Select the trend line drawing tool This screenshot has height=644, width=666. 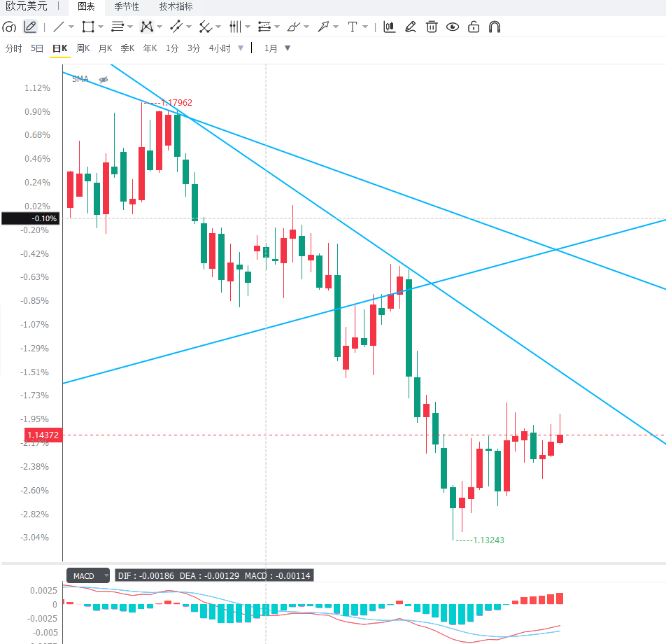coord(59,27)
